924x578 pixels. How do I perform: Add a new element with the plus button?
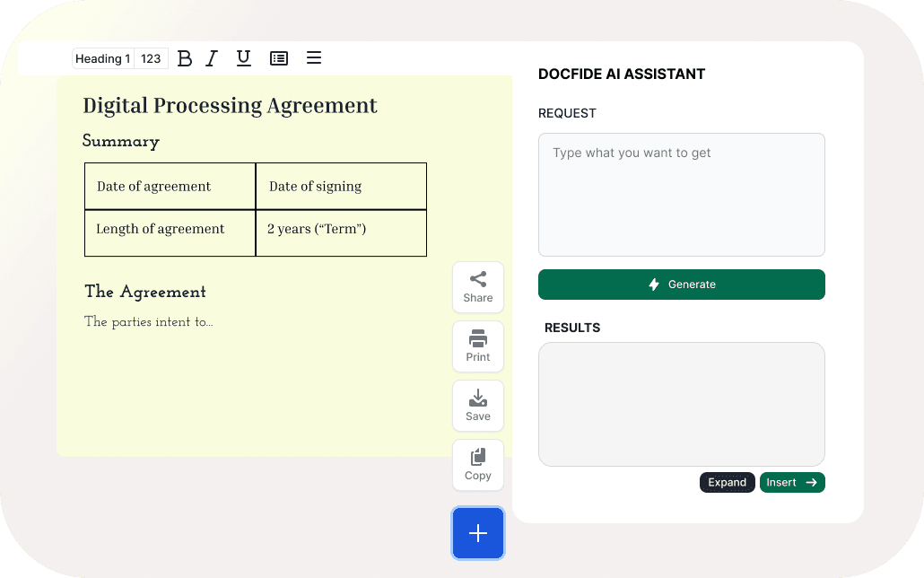(x=477, y=532)
